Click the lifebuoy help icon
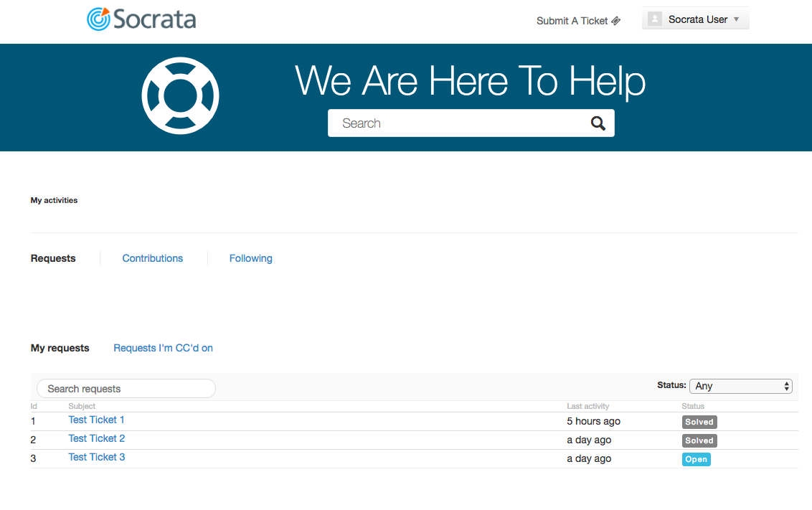The width and height of the screenshot is (812, 510). 180,96
